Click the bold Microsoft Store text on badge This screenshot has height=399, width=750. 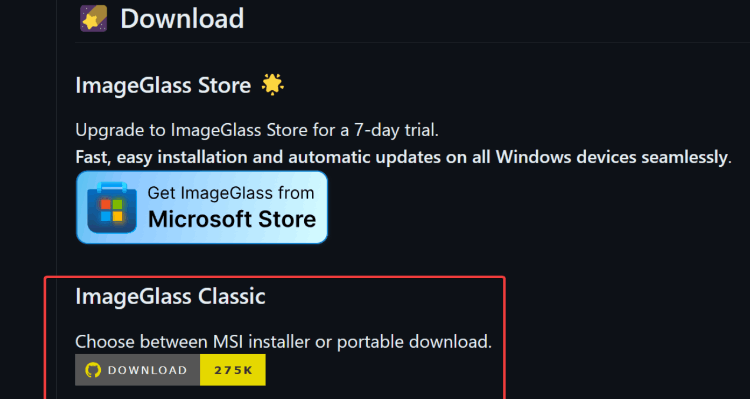(232, 219)
